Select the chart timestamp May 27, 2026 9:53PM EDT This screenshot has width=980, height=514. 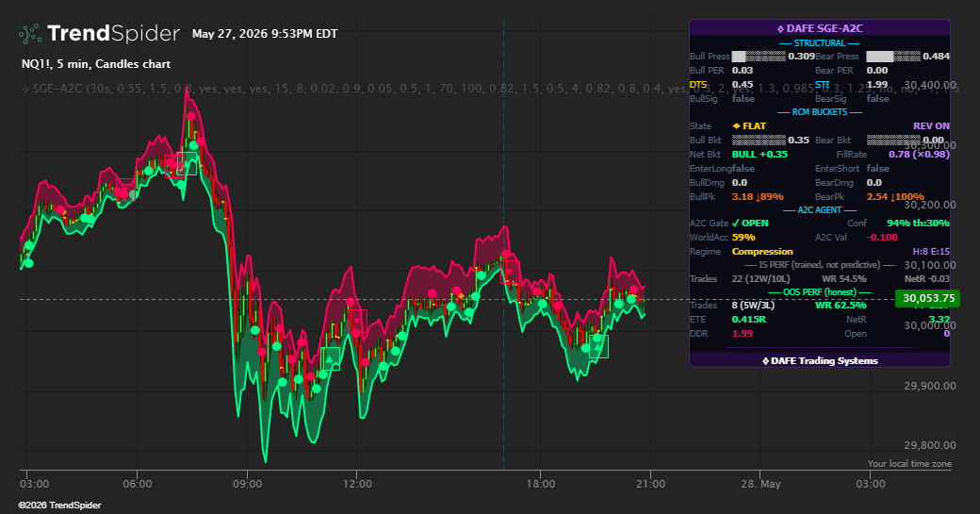265,34
